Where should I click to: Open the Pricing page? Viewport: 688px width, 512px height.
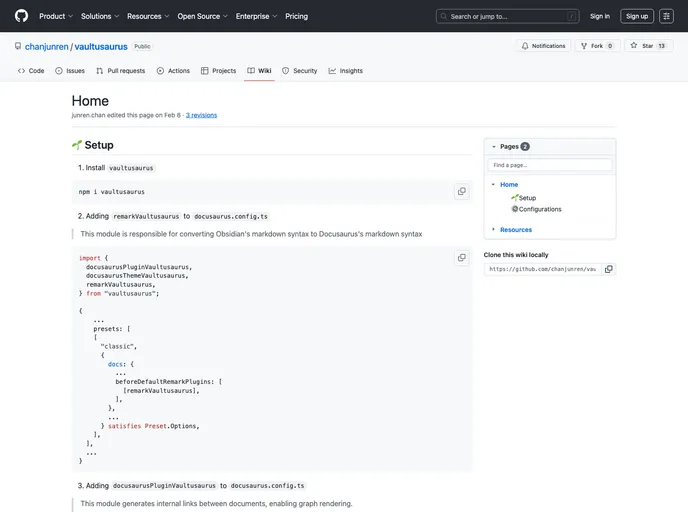click(x=297, y=16)
